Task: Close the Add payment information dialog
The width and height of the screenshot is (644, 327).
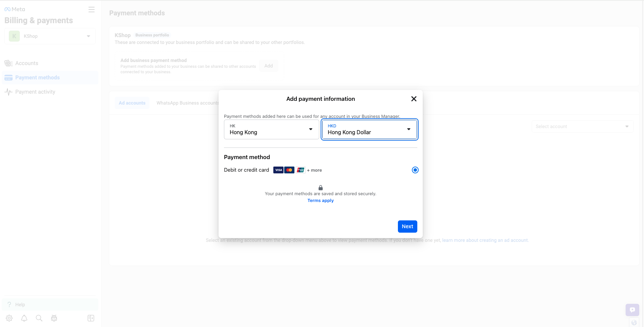Action: 414,99
